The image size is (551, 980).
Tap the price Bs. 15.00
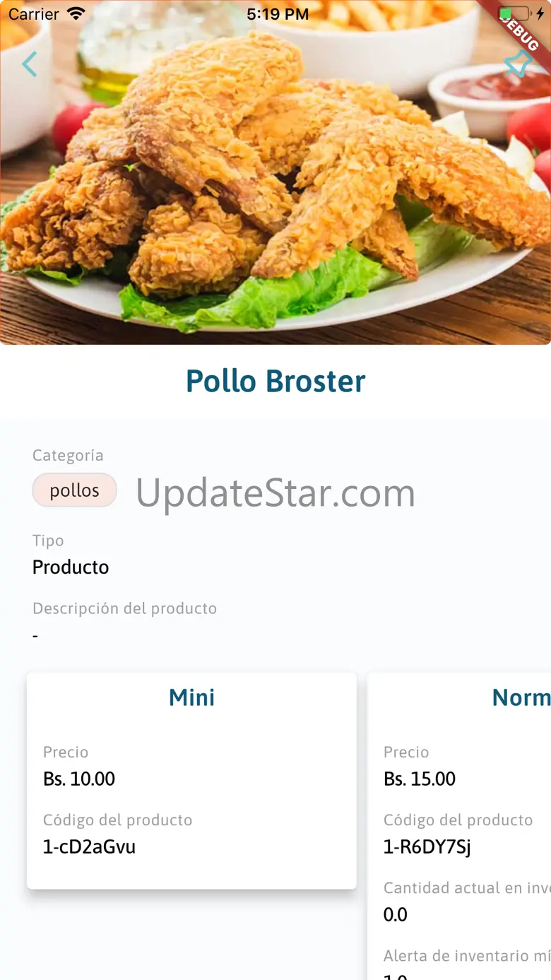[x=420, y=779]
